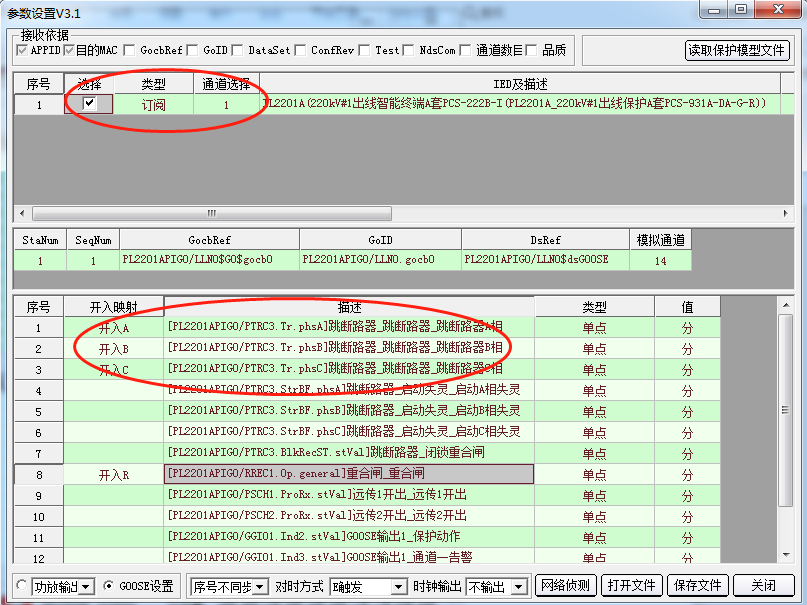Click the 开入A mapping cell
This screenshot has width=807, height=605.
(114, 328)
